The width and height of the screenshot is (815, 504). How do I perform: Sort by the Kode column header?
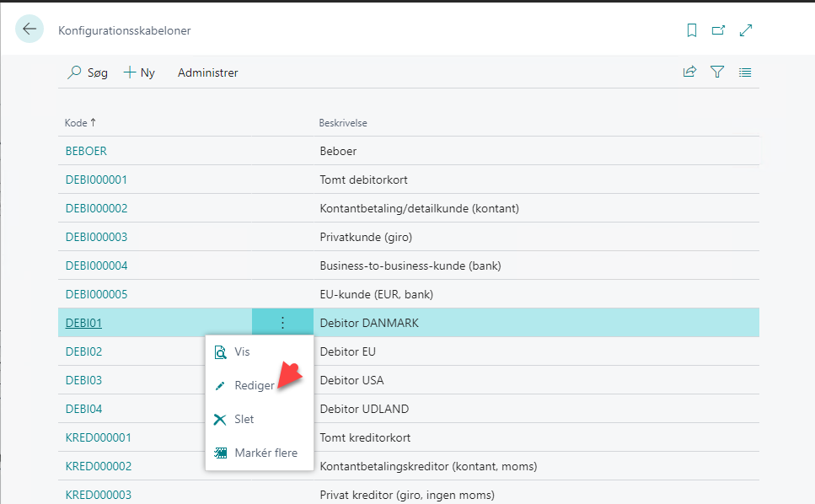tap(81, 122)
